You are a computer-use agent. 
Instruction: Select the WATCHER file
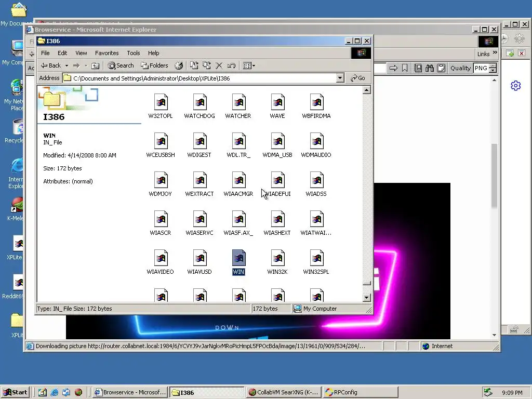point(238,107)
